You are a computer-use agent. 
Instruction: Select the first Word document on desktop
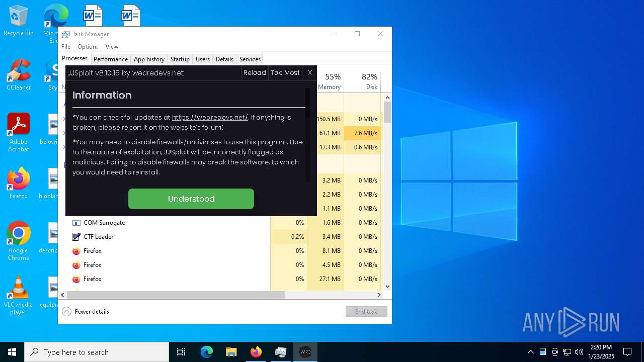pos(93,15)
